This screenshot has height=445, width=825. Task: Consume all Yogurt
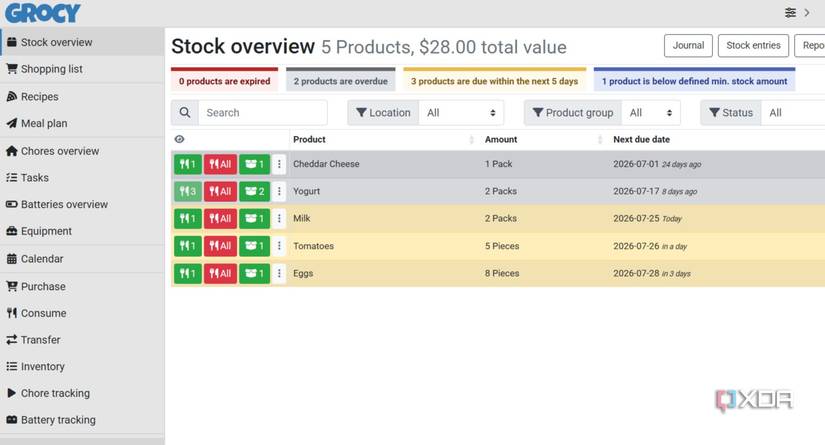click(220, 191)
